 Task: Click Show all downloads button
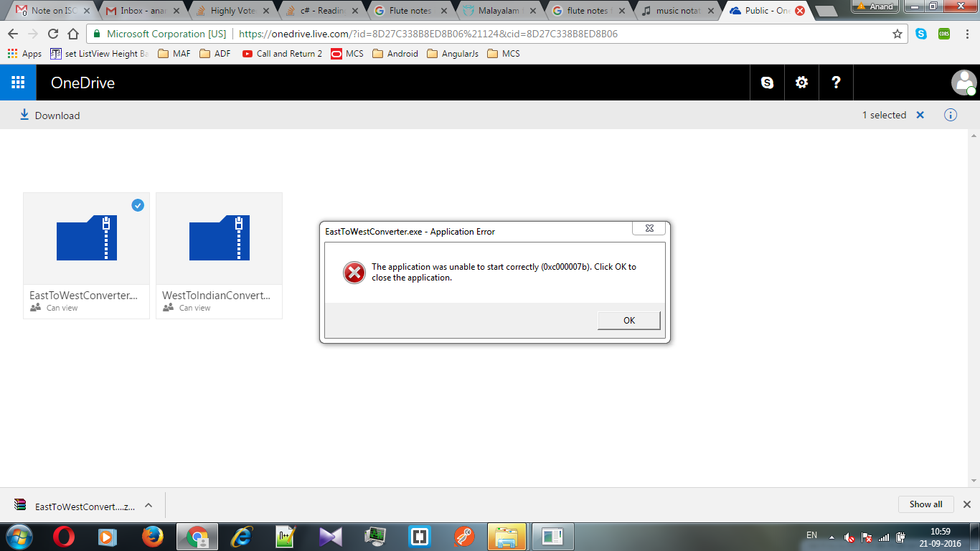pos(925,504)
